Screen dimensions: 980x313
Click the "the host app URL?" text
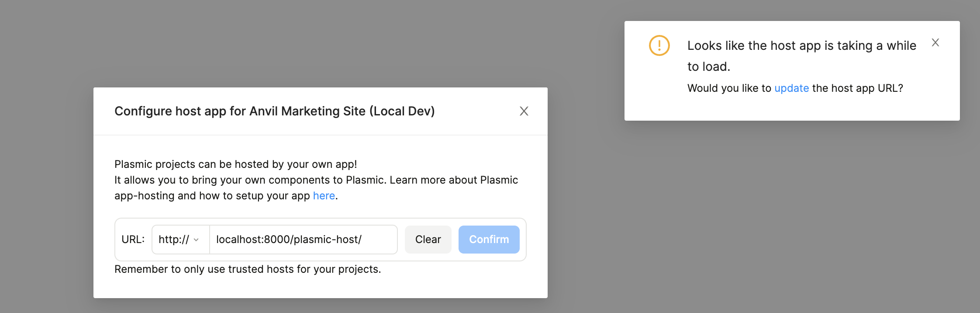(857, 88)
